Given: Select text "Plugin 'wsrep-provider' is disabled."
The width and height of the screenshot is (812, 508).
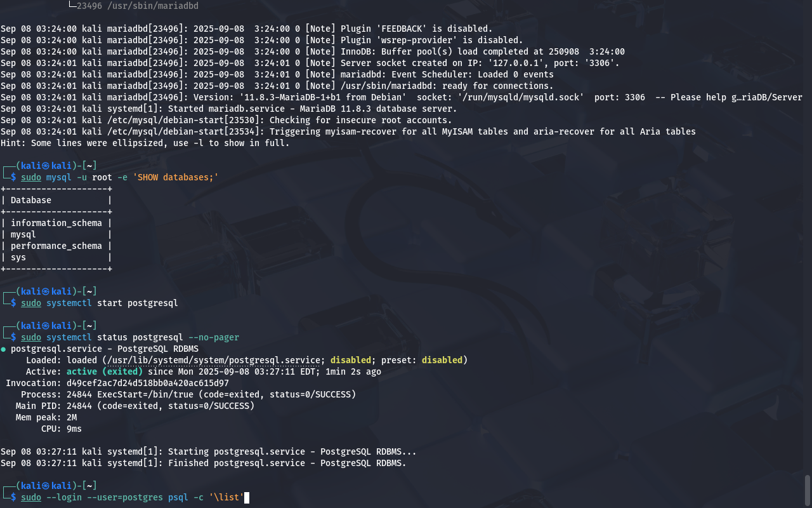Looking at the screenshot, I should coord(431,40).
